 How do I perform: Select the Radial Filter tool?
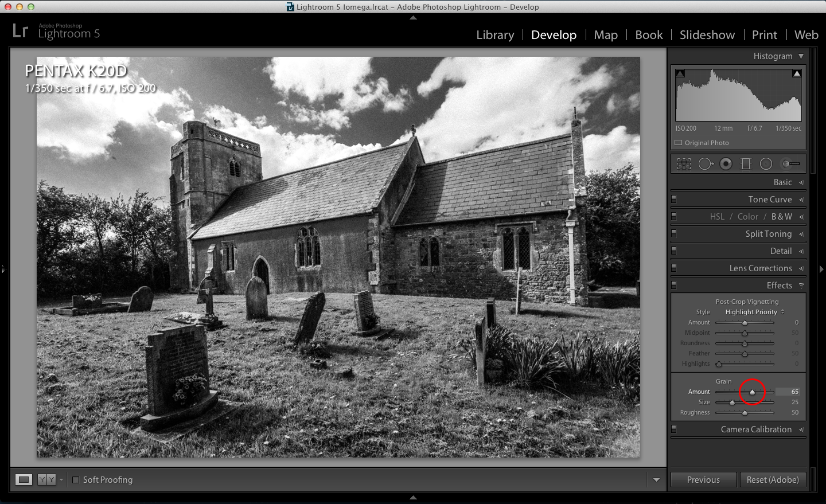766,163
